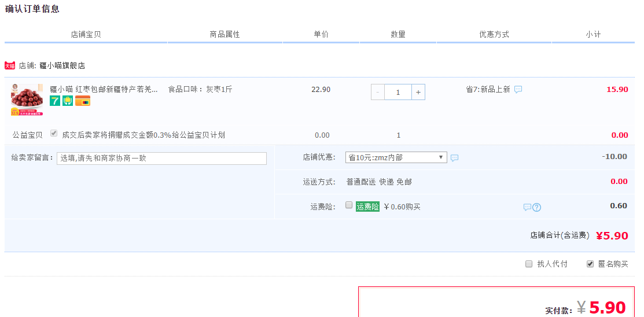Click the 商品属性 column header
This screenshot has height=317, width=644.
(x=225, y=35)
